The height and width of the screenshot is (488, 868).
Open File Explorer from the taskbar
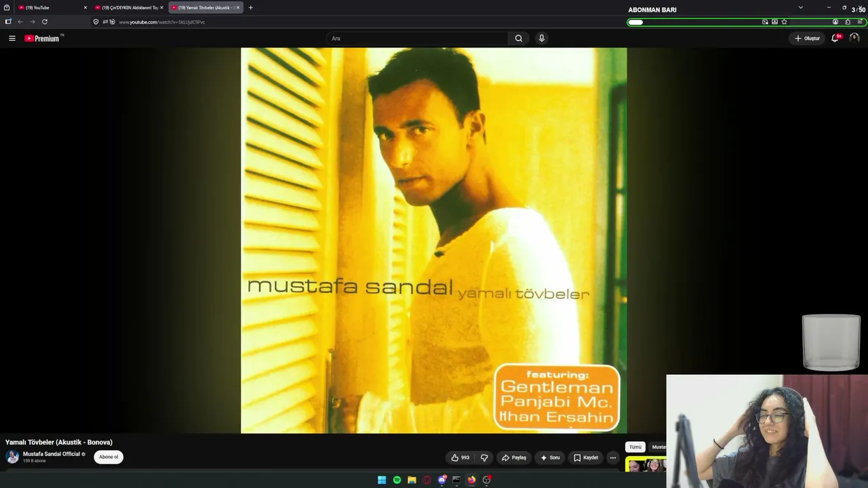412,480
